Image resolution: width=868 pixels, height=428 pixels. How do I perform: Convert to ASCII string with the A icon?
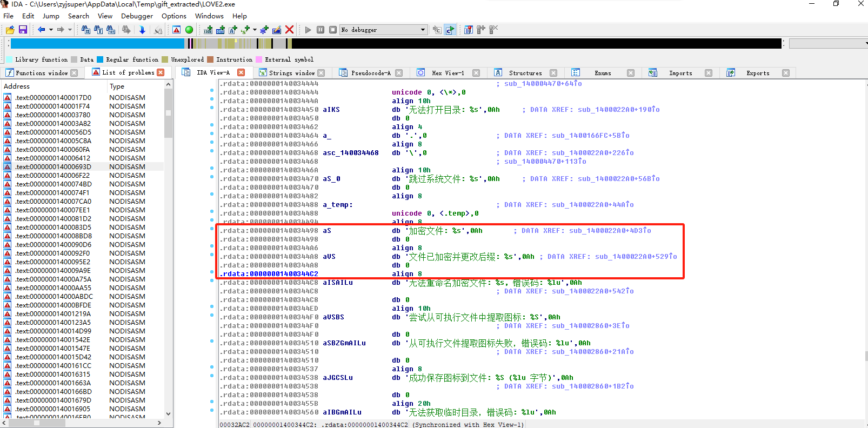tap(233, 30)
